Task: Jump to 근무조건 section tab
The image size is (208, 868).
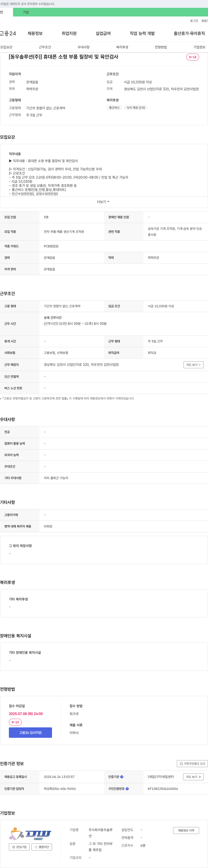Action: (x=45, y=47)
